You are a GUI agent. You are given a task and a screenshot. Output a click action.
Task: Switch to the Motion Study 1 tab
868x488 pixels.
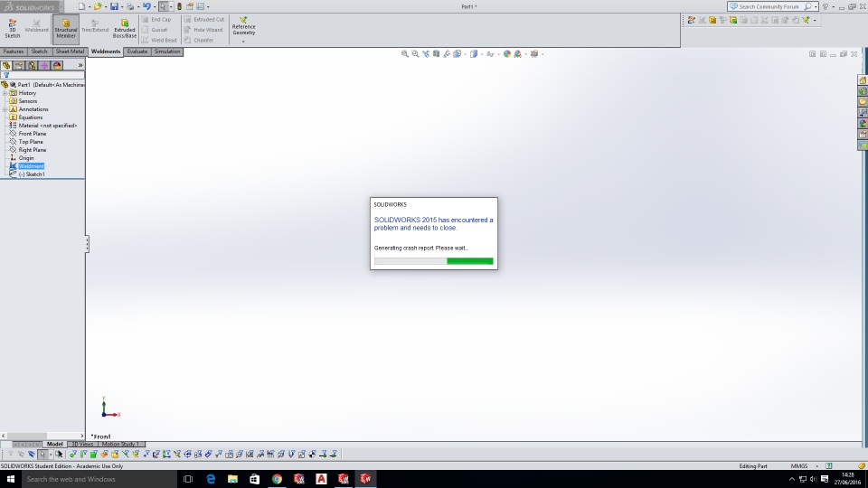click(x=120, y=444)
